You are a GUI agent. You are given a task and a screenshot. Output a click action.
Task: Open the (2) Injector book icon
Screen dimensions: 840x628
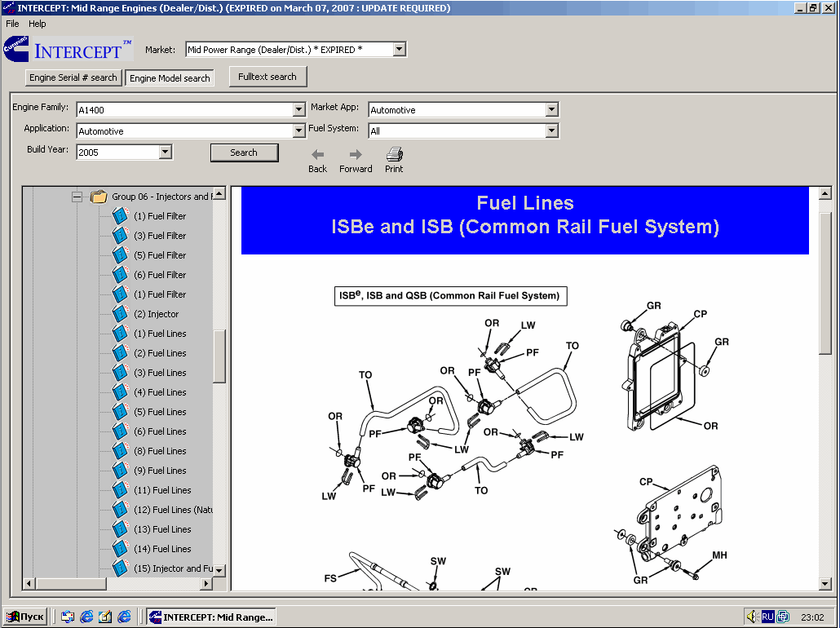coord(121,314)
